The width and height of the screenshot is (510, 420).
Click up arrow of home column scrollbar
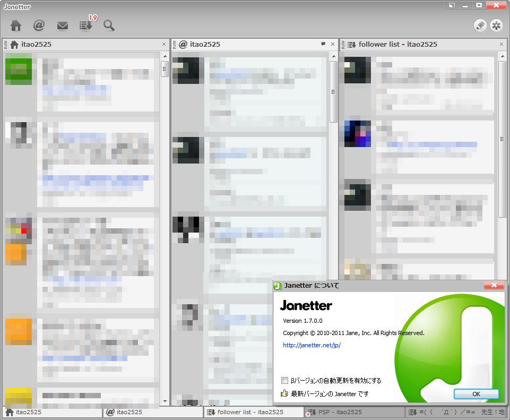pyautogui.click(x=165, y=56)
